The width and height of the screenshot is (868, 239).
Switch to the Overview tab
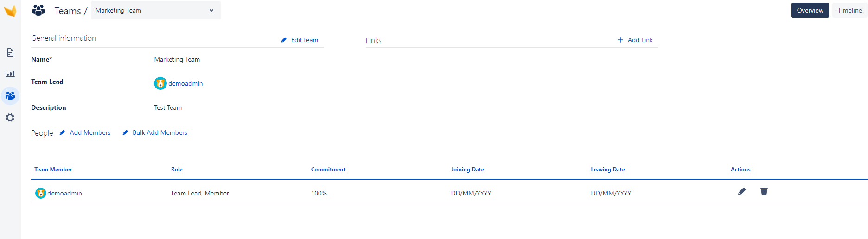[x=810, y=10]
